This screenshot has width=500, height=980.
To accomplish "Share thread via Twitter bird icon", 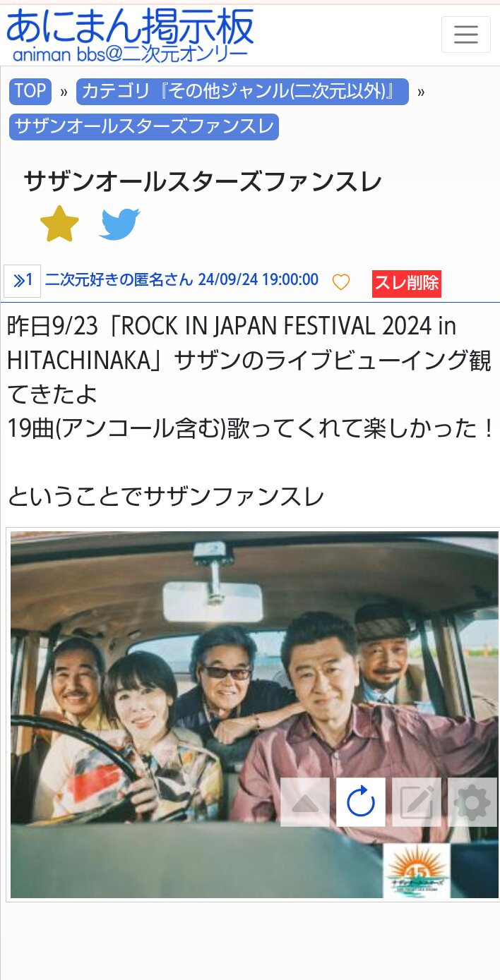I will 120,224.
